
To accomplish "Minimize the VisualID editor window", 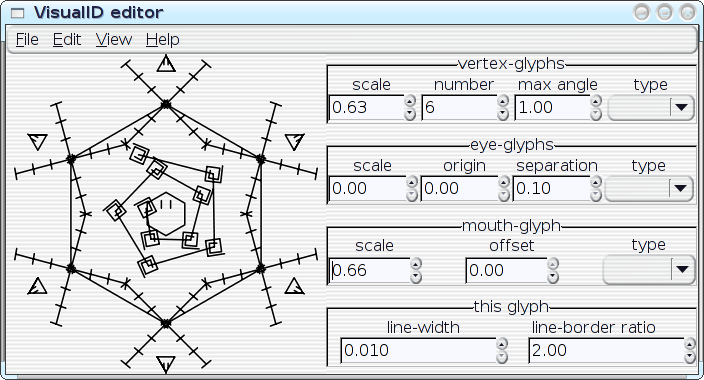I will tap(641, 13).
